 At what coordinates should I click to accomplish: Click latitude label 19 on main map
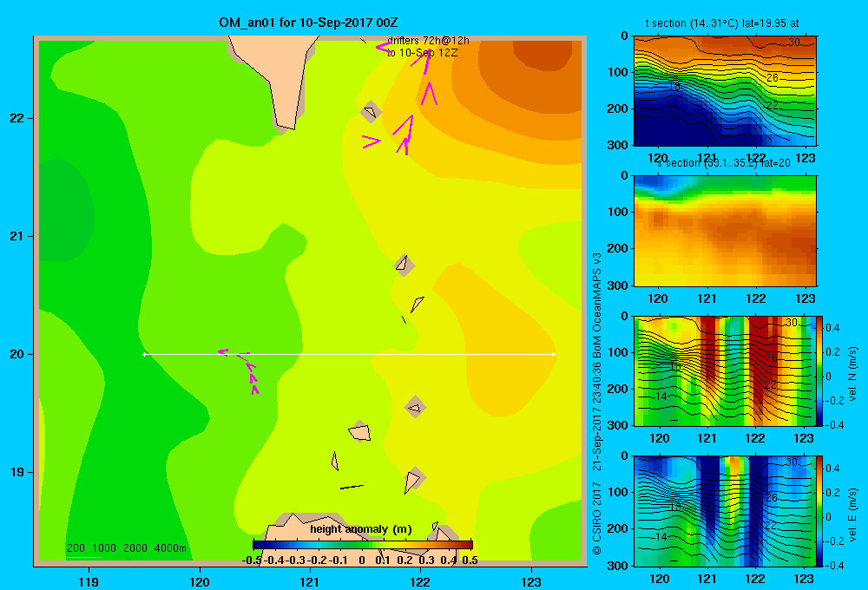pyautogui.click(x=17, y=472)
